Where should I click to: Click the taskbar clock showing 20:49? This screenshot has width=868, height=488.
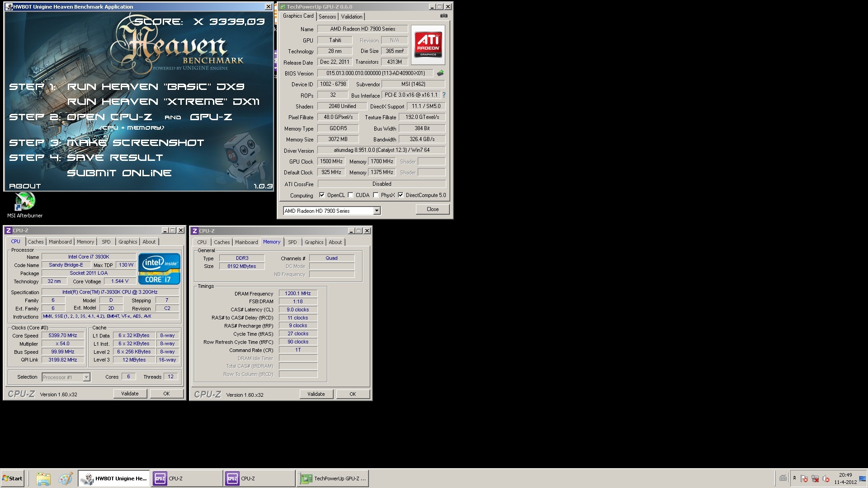point(845,478)
